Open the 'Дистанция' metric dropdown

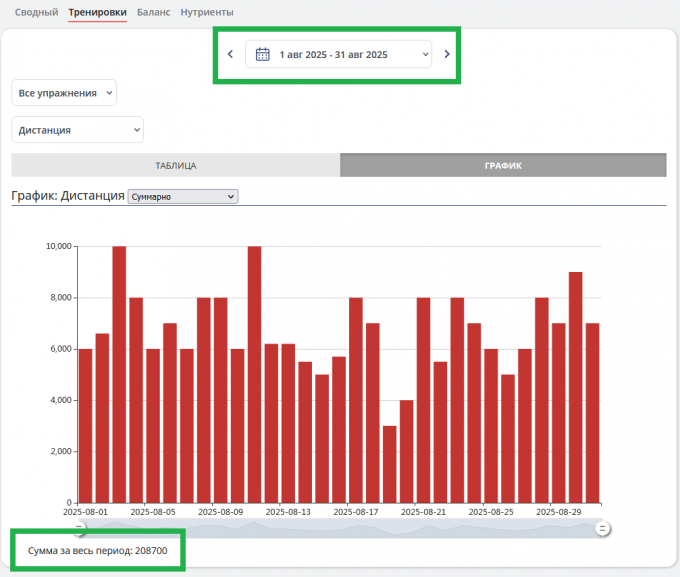pos(77,130)
